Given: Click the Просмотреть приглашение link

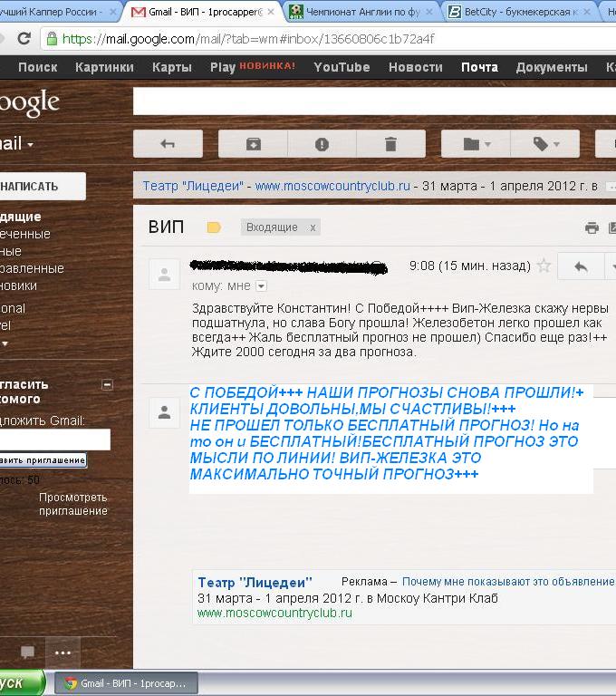Looking at the screenshot, I should (x=73, y=504).
